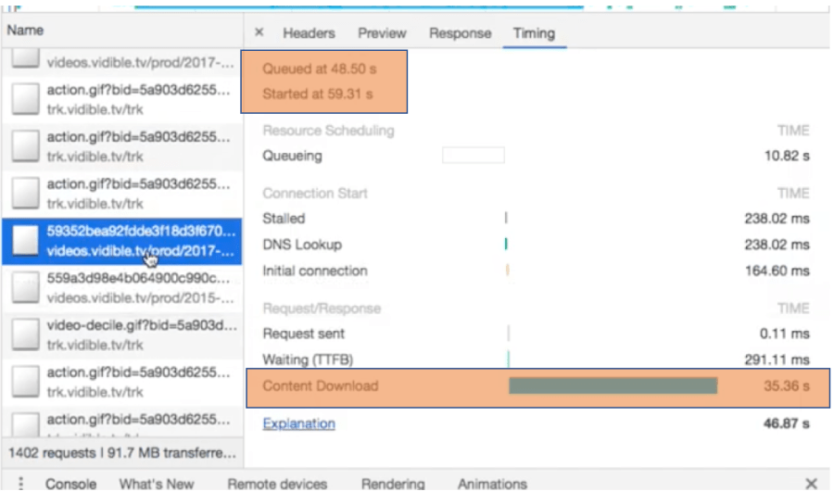This screenshot has height=504, width=834.
Task: Open the Remote devices tab
Action: coord(277,484)
